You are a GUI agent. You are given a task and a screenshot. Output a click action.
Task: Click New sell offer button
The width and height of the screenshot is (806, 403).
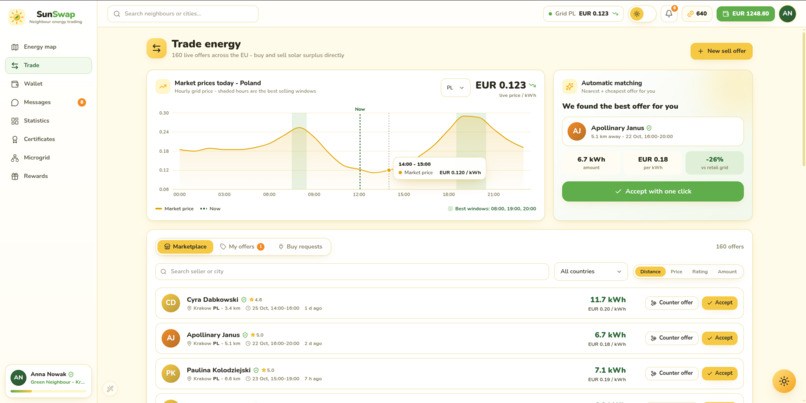[721, 51]
